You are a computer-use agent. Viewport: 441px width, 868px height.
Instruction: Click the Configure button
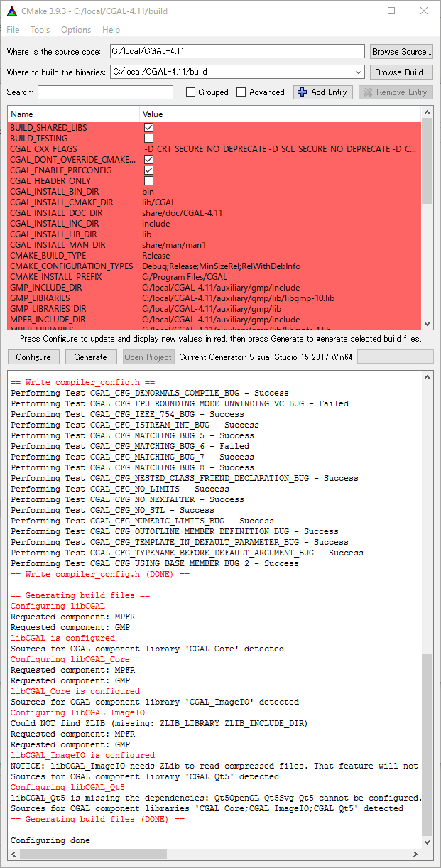[33, 357]
